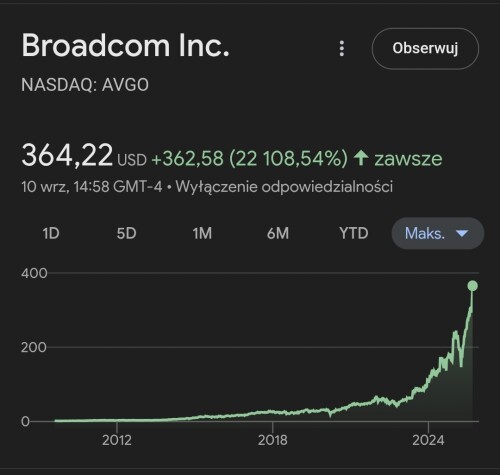The image size is (500, 475).
Task: Click the 2024 axis label on chart
Action: (428, 440)
